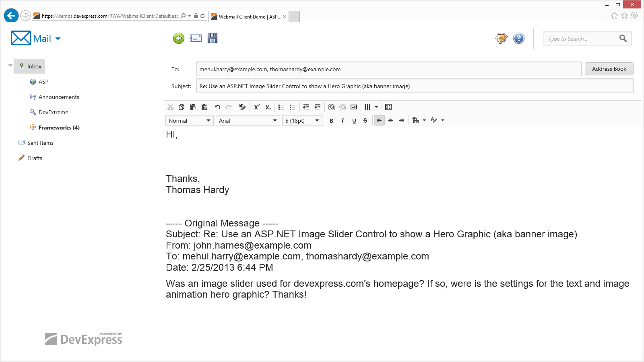The image size is (644, 362).
Task: Redo edit in editor toolbar
Action: click(x=229, y=107)
